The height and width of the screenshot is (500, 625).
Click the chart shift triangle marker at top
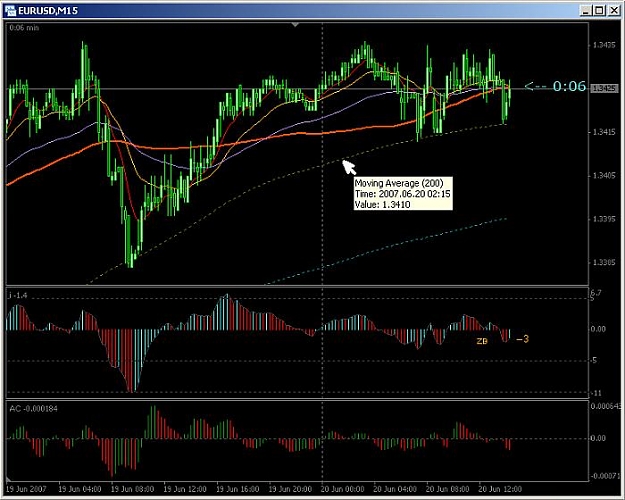click(295, 25)
